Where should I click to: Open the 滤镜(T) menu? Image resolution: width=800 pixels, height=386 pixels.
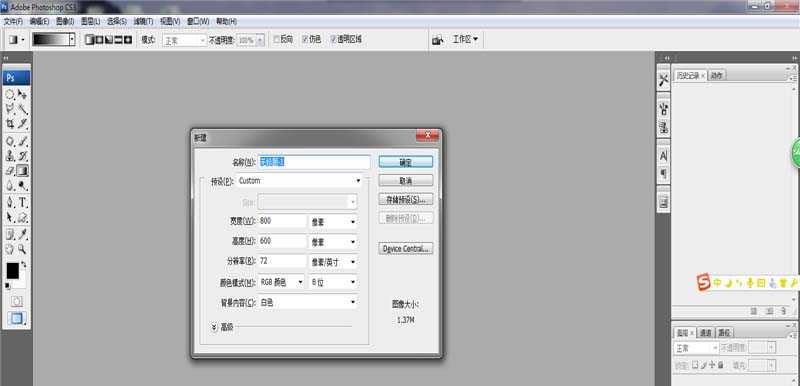tap(143, 21)
